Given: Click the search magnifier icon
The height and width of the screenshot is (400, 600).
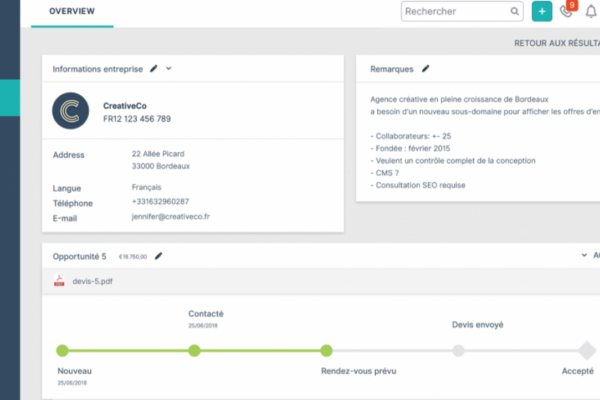Looking at the screenshot, I should [x=515, y=12].
